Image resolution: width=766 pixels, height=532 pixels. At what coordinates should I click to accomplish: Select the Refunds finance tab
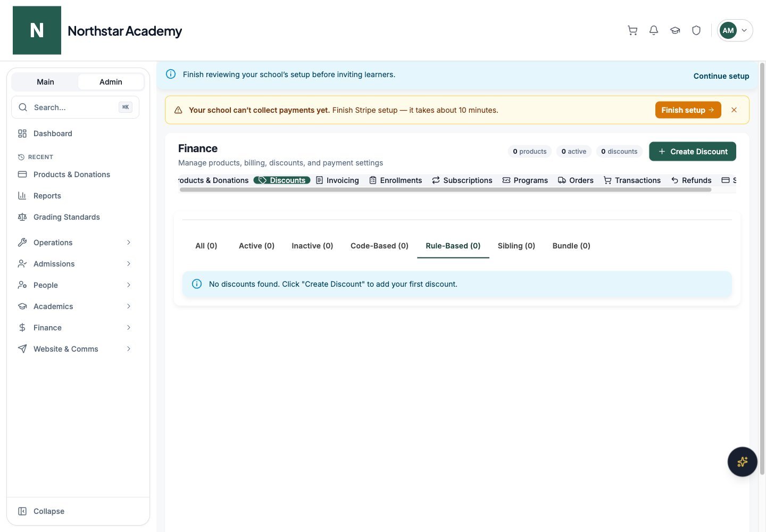691,180
